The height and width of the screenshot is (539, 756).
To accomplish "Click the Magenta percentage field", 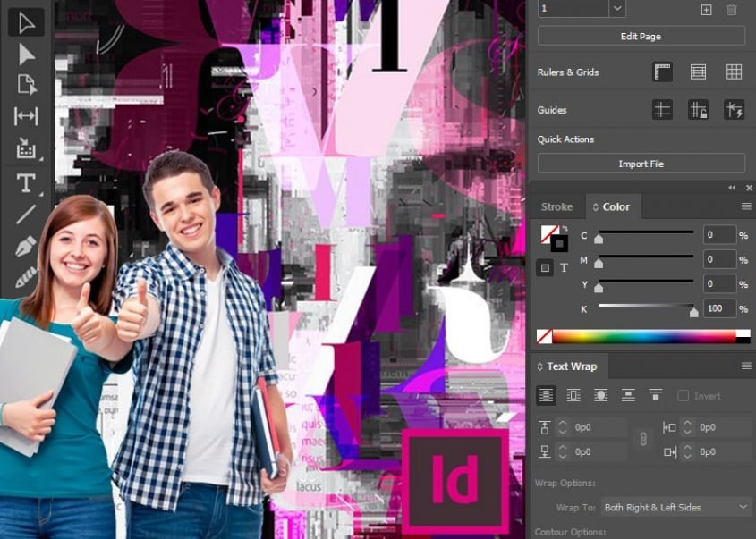I will click(719, 259).
